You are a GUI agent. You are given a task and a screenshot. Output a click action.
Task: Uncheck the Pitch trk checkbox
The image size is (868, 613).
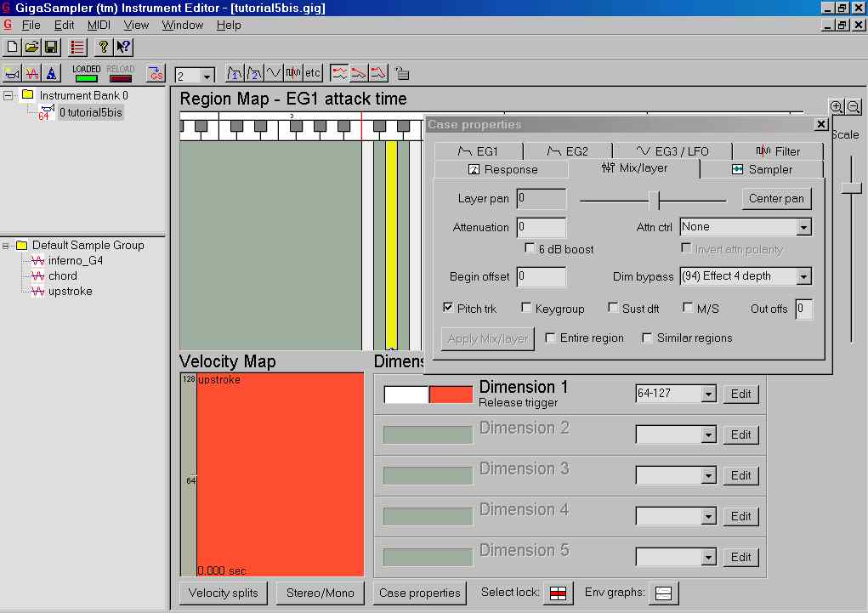(x=448, y=307)
